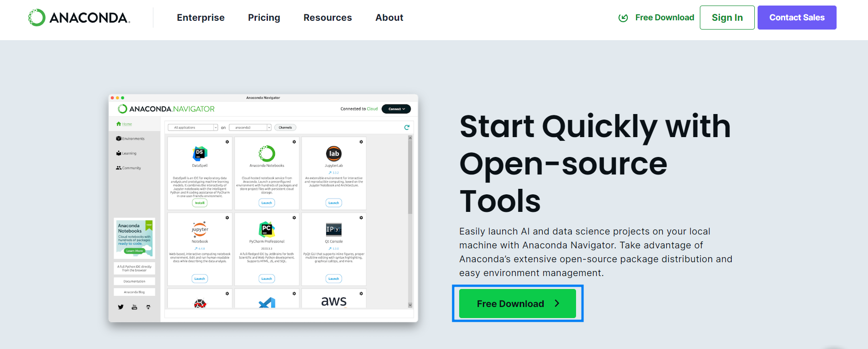
Task: Click the DataSpell app icon in Navigator screenshot
Action: tap(200, 153)
